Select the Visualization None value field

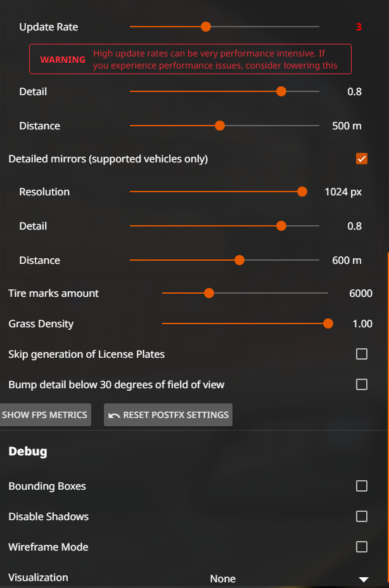pos(223,578)
